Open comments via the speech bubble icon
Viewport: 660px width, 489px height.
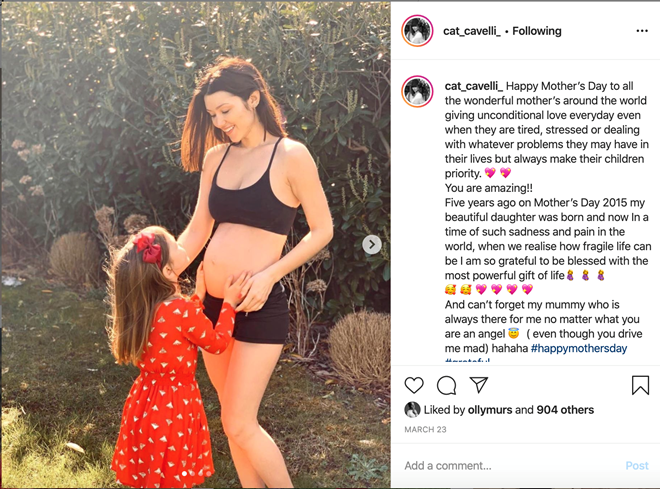click(x=447, y=385)
